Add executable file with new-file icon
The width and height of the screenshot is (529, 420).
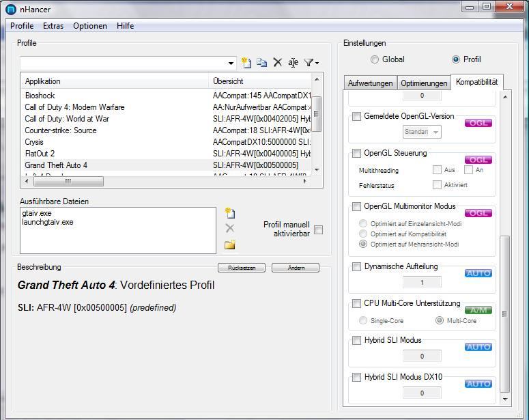[230, 213]
